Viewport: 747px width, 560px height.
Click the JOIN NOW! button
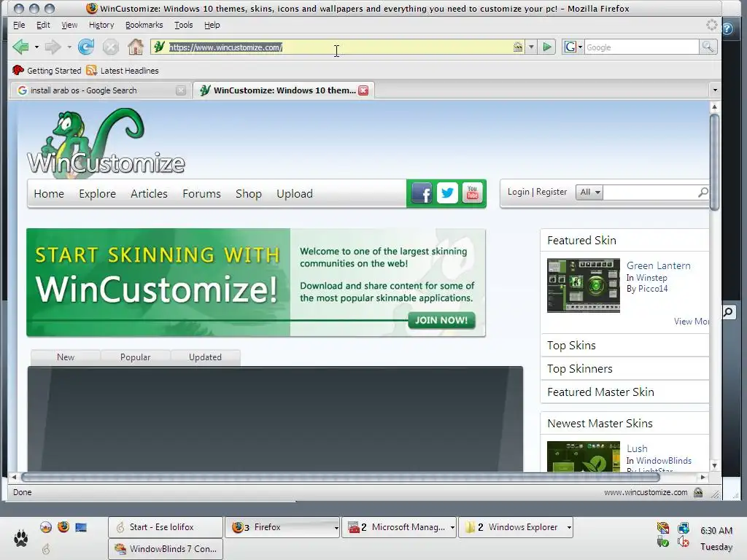point(441,320)
